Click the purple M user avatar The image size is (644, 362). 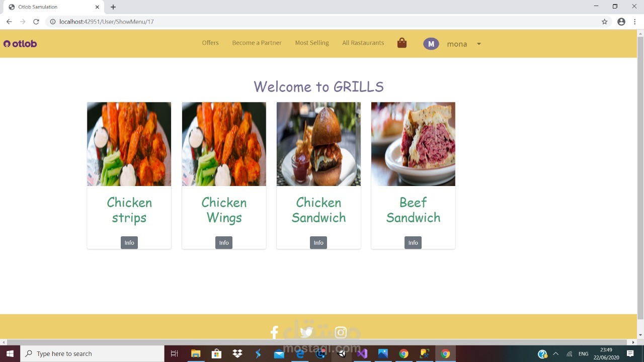tap(431, 44)
